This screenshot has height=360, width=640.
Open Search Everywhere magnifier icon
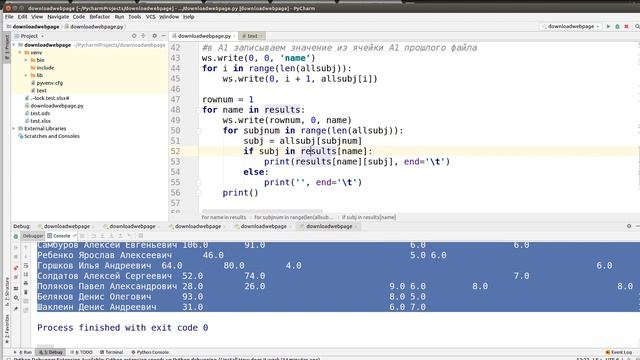(x=637, y=27)
